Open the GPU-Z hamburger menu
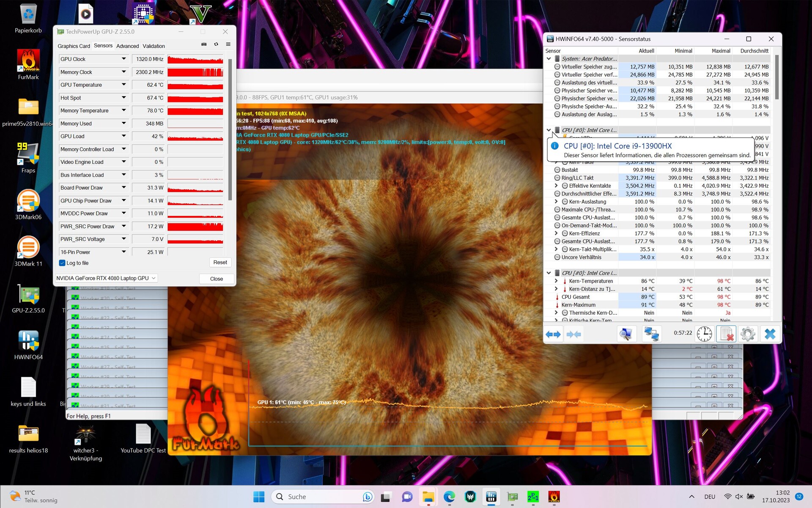 [x=228, y=44]
